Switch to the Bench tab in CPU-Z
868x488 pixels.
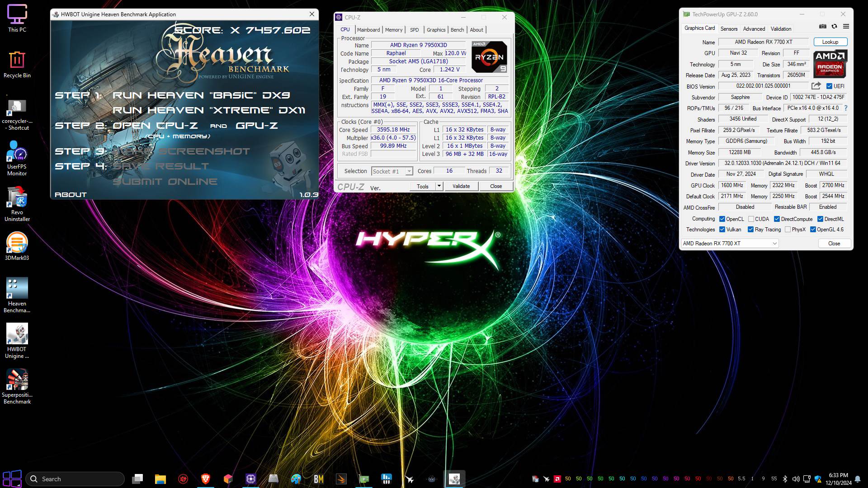(457, 30)
